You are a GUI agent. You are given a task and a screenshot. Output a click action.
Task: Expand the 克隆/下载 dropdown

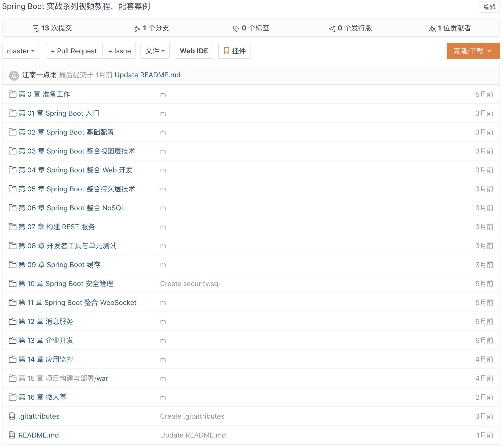pos(473,51)
